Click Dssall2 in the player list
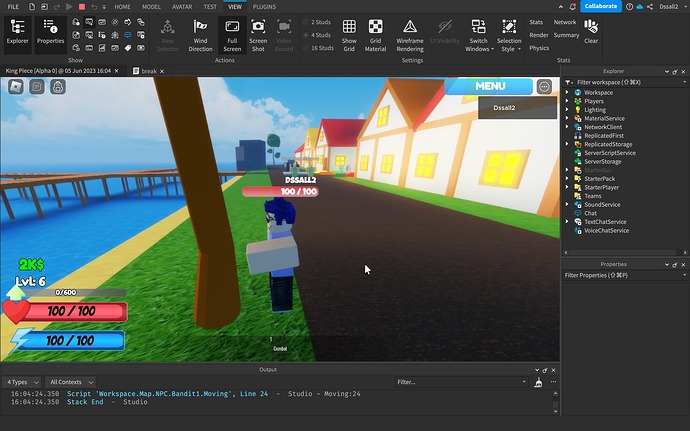Screen dimensions: 690x431 click(518, 108)
